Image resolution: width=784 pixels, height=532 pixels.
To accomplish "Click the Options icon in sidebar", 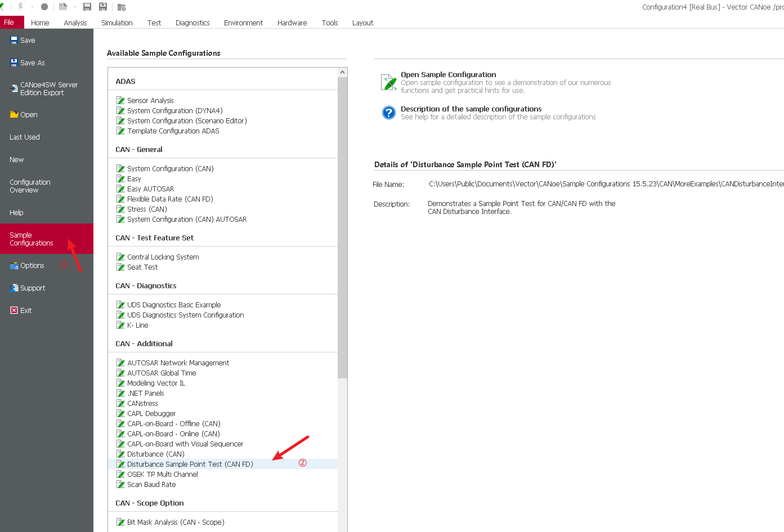I will pyautogui.click(x=14, y=266).
